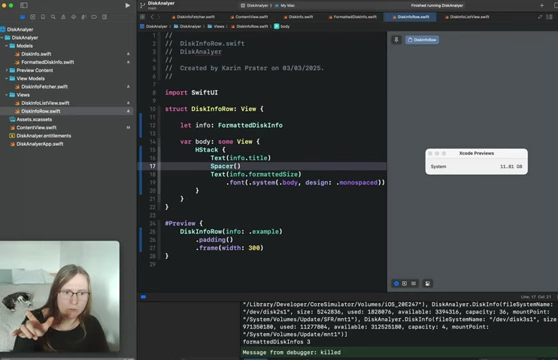
Task: Open the Source Control navigator
Action: pos(33,17)
